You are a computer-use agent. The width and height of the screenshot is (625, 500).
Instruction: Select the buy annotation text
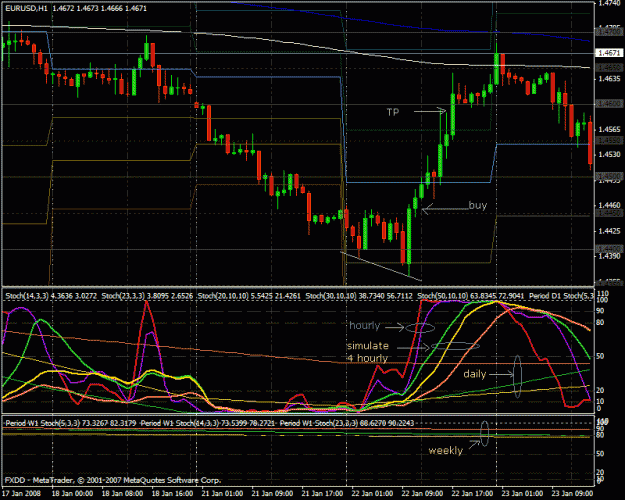(x=478, y=205)
